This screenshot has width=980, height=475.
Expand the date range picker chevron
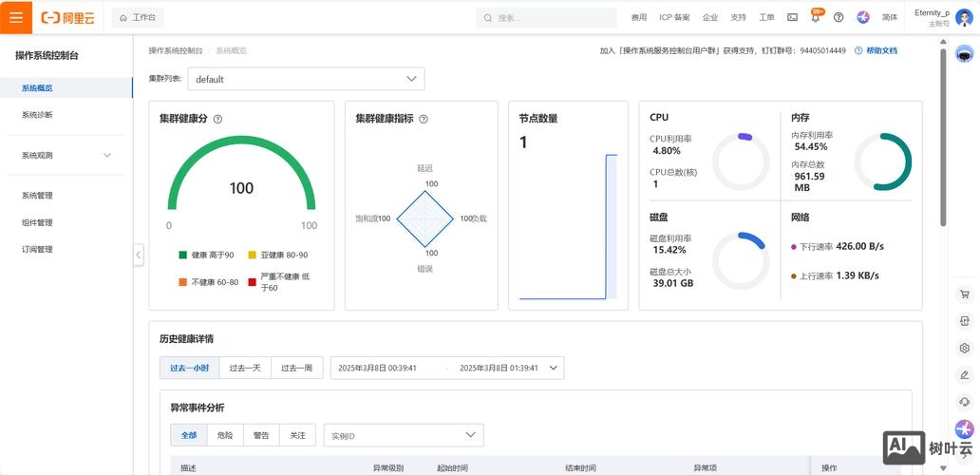[553, 369]
